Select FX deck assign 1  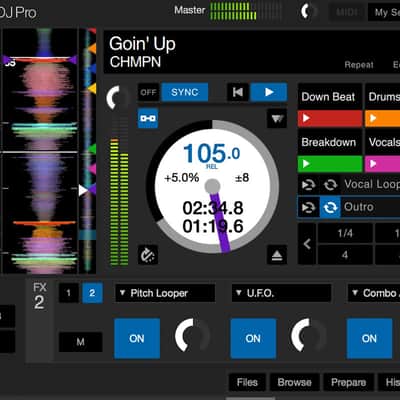pos(69,293)
